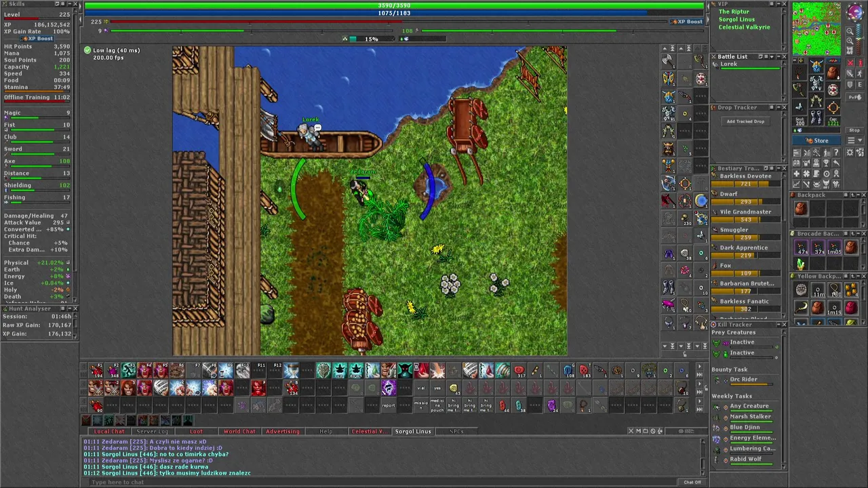
Task: Click the 'vial' action bar slot
Action: pos(421,388)
